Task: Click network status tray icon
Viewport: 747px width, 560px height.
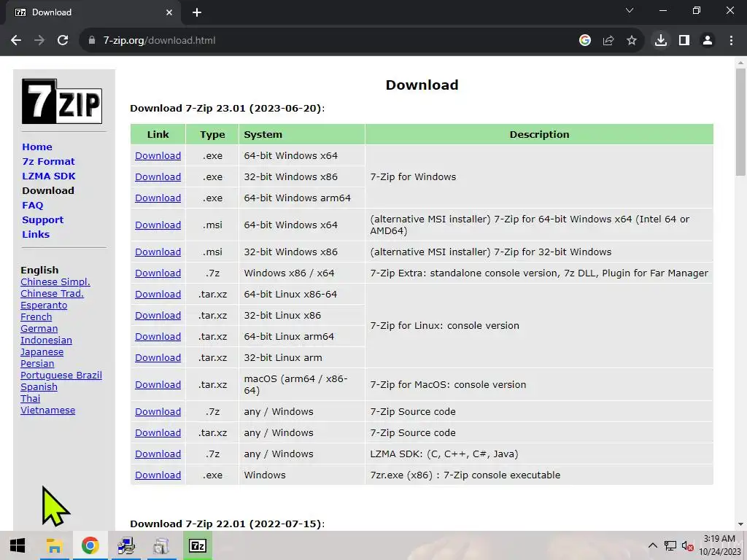Action: [670, 545]
